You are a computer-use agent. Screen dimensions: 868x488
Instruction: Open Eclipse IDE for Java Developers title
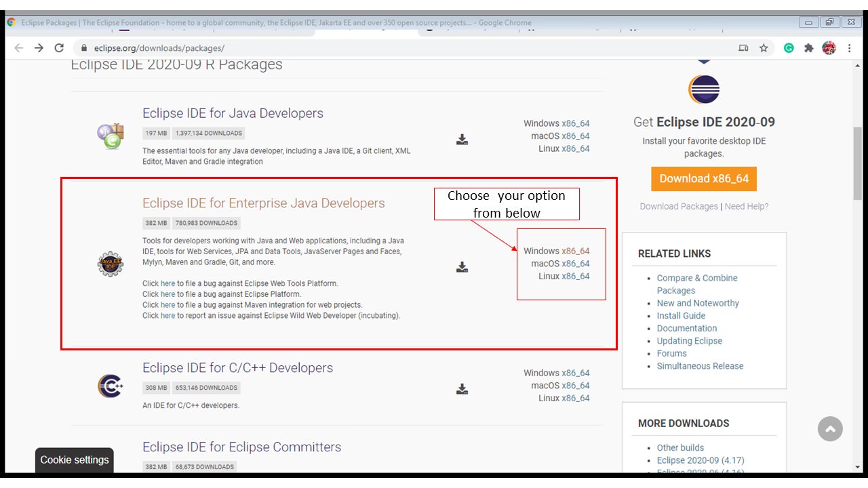[233, 113]
